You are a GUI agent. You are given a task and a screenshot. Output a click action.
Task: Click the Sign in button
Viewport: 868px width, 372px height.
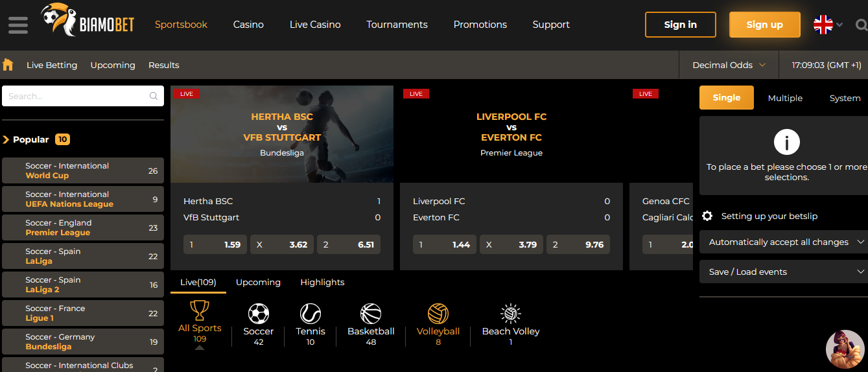[x=681, y=25]
